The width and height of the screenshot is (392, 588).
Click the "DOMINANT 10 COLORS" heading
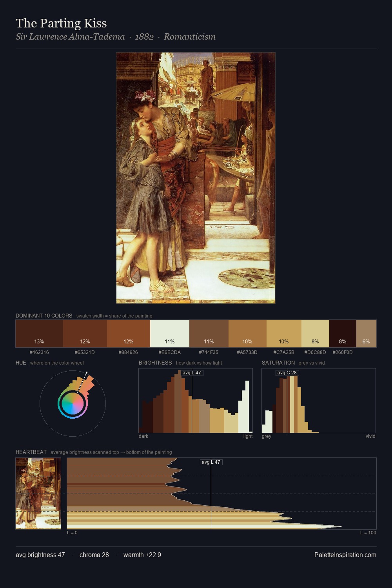coord(44,316)
